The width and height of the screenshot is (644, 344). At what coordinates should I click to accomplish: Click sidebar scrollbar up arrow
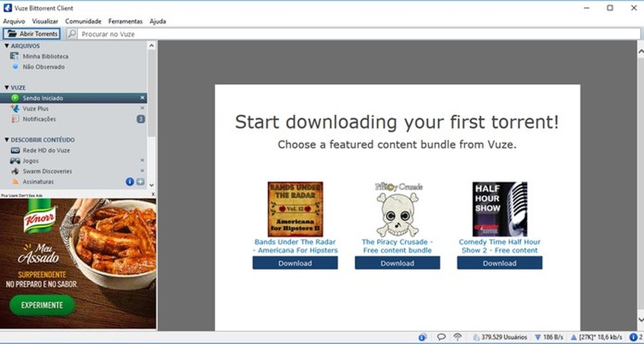[151, 46]
